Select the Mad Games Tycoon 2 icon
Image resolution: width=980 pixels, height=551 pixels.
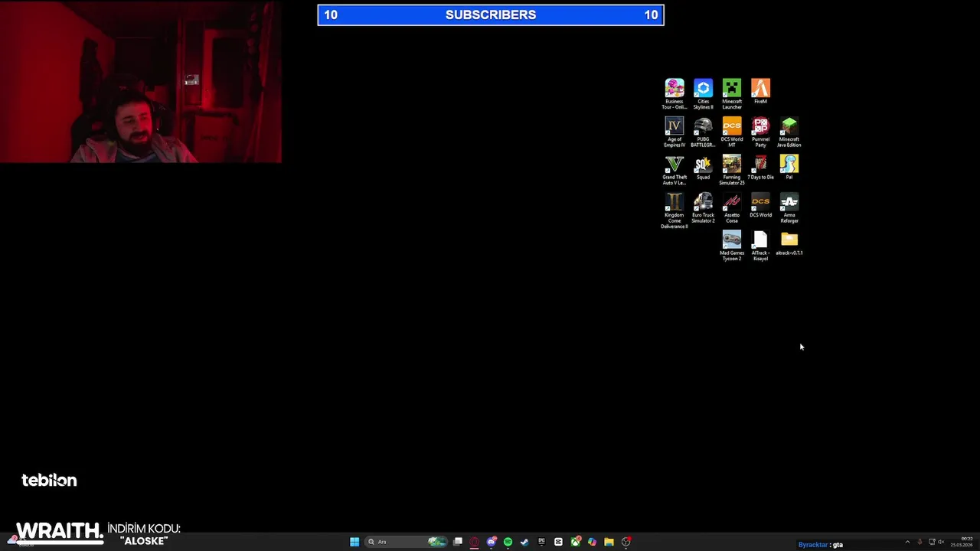click(x=732, y=246)
